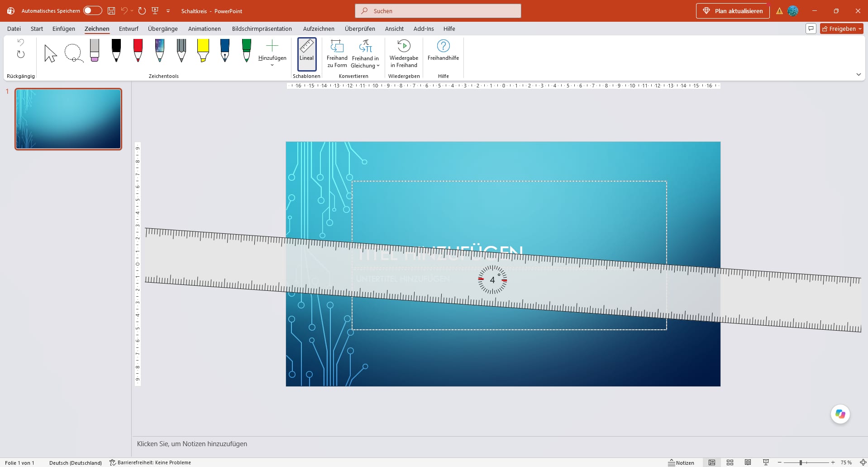Open Freihandhilfe help
This screenshot has width=868, height=467.
pyautogui.click(x=443, y=50)
